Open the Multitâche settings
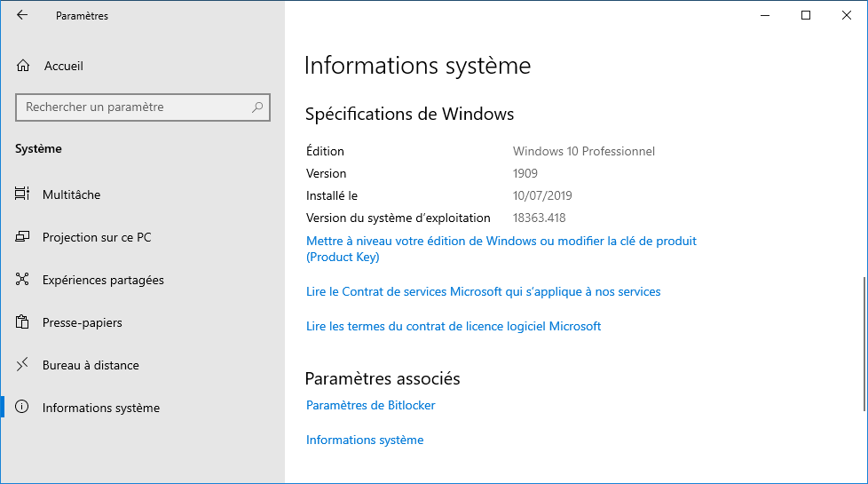The image size is (868, 484). pyautogui.click(x=71, y=194)
